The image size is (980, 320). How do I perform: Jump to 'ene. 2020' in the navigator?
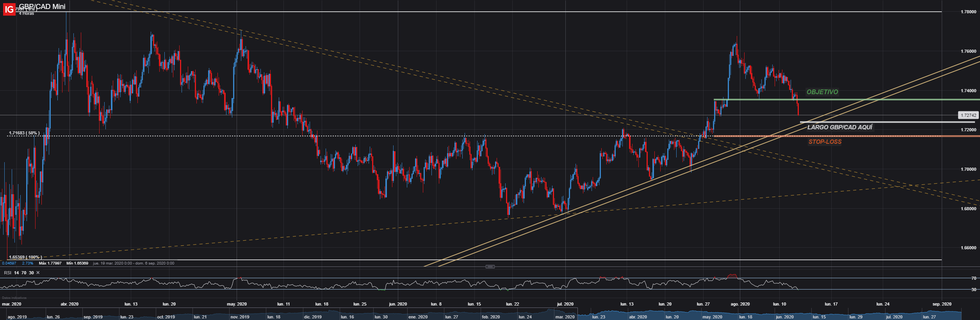(418, 317)
